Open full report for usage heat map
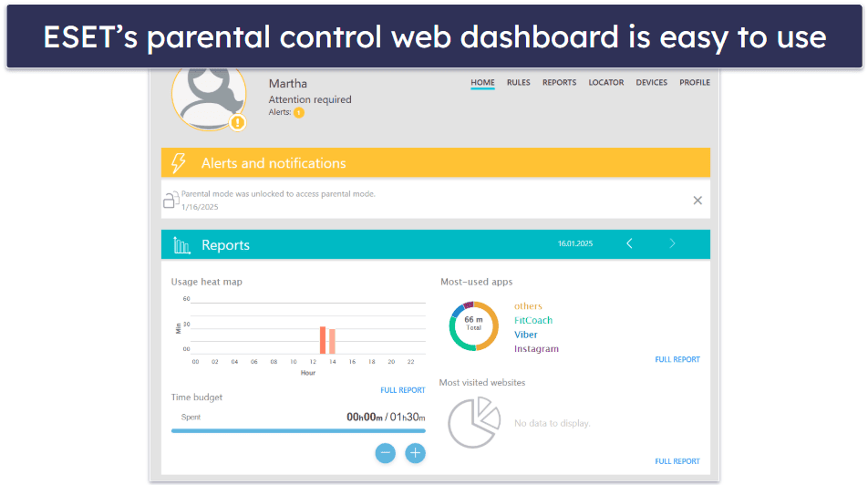This screenshot has width=868, height=485. [402, 390]
